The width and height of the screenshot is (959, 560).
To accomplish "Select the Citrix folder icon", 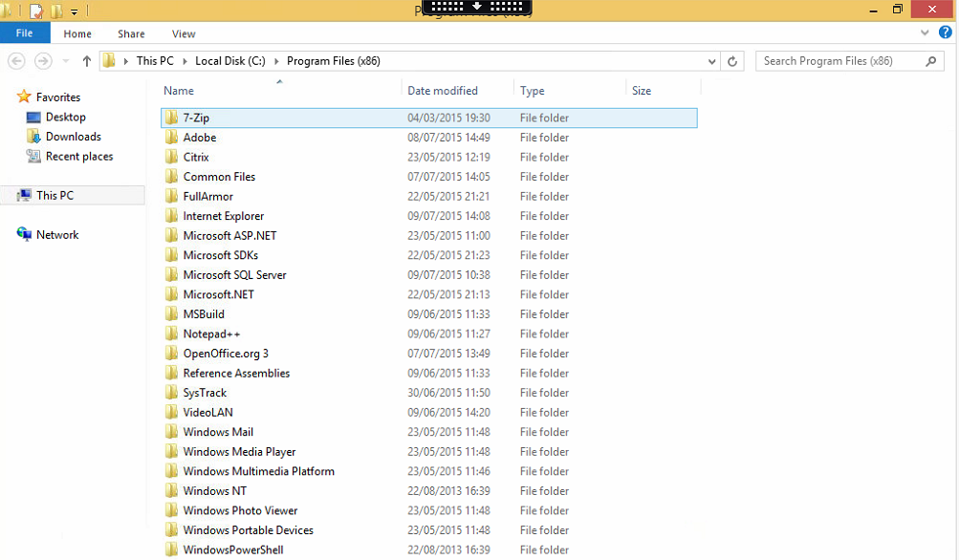I will tap(172, 157).
